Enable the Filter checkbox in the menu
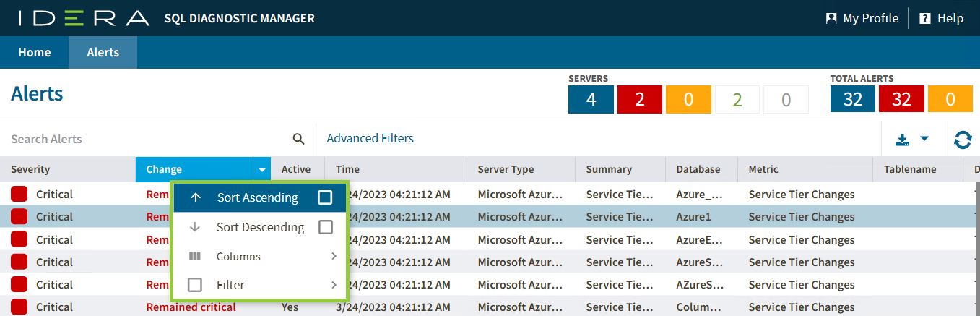Viewport: 980px width, 316px height. (x=195, y=285)
